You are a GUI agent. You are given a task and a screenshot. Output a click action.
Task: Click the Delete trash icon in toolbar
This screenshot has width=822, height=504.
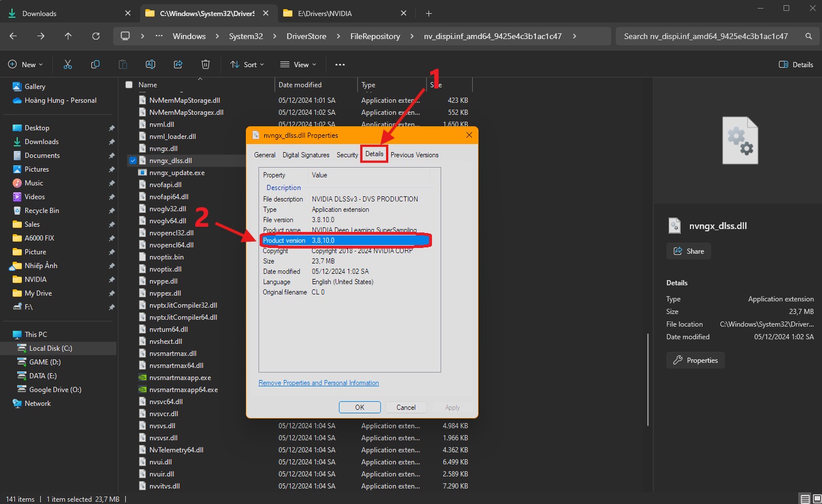tap(206, 64)
